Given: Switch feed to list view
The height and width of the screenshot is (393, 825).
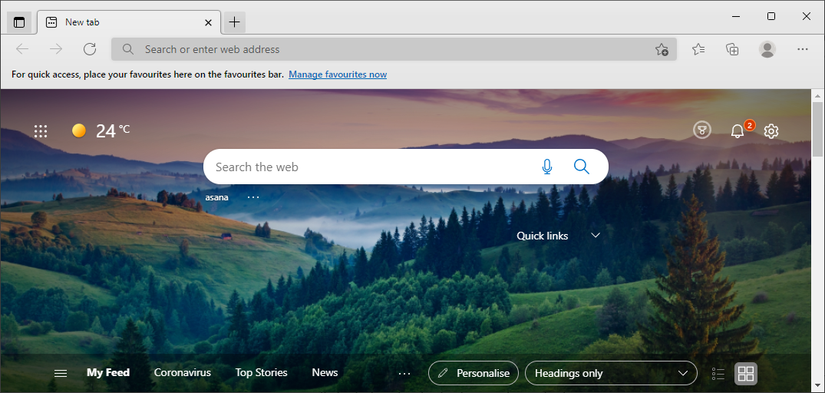Looking at the screenshot, I should [718, 374].
